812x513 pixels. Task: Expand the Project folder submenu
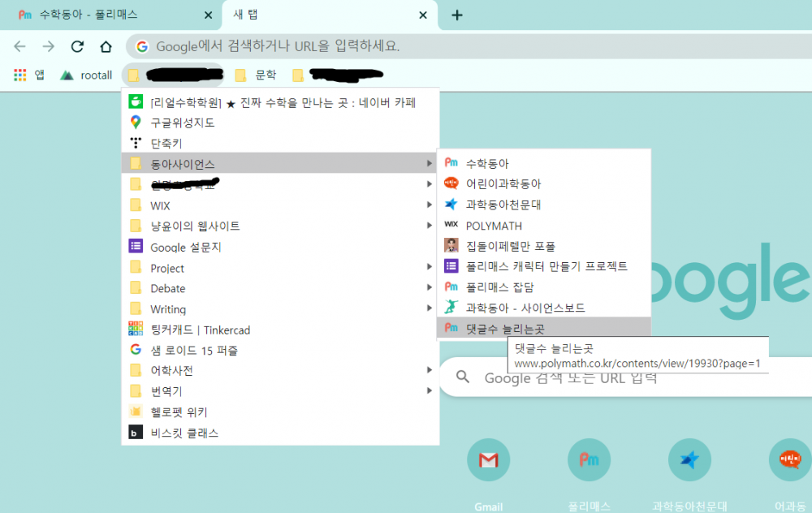430,267
